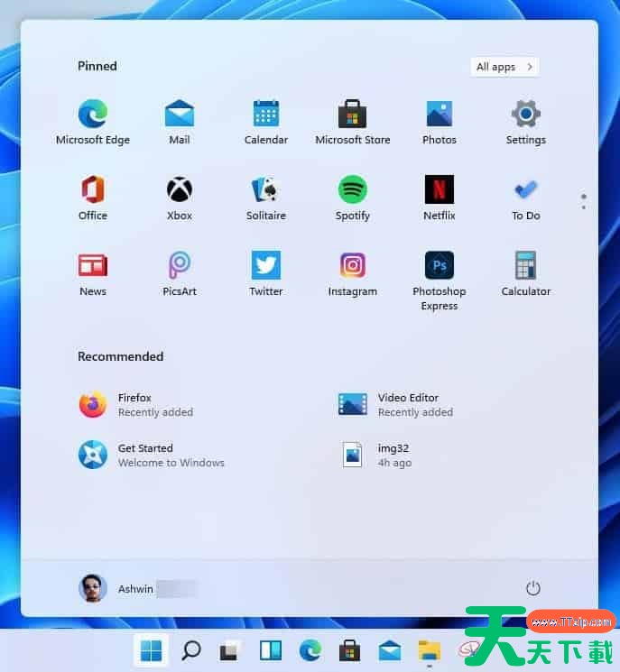
Task: Open Get Started Welcome to Windows
Action: tap(152, 456)
